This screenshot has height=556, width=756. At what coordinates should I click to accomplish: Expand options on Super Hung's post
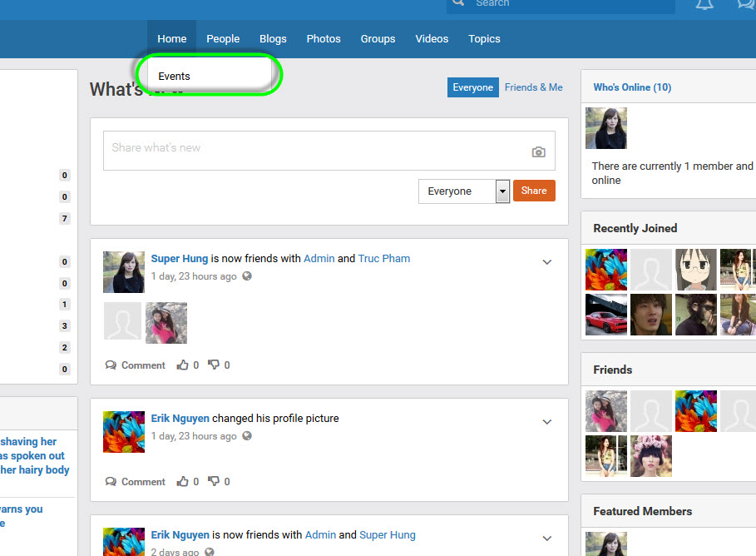547,262
